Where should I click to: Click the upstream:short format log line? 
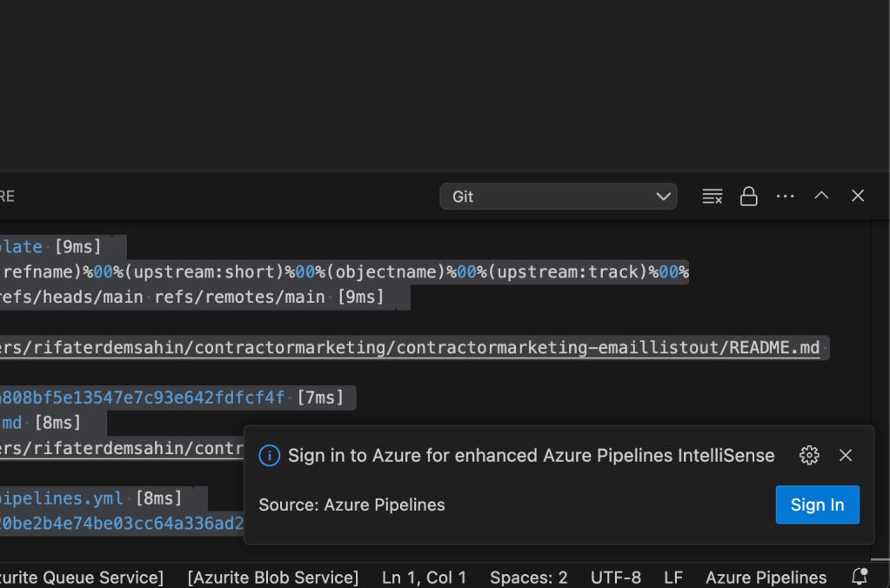pos(345,272)
